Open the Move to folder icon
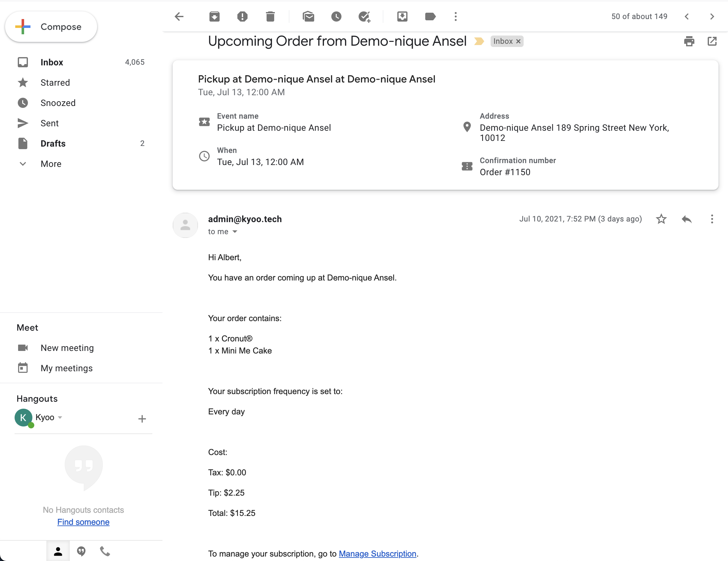728x561 pixels. (402, 16)
